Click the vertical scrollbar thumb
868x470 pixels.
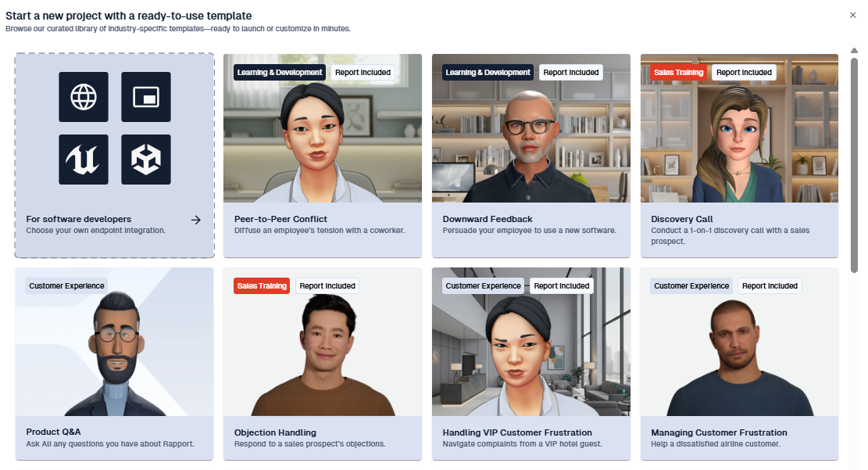click(854, 164)
